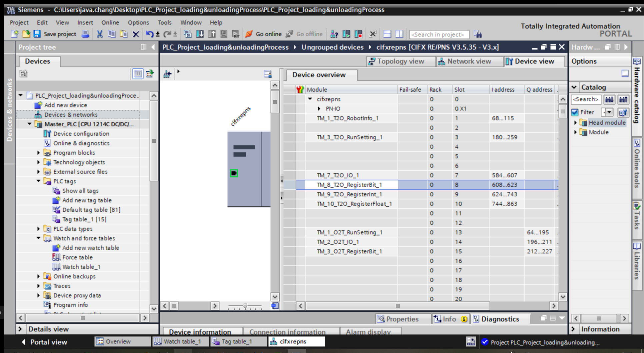Expand the Details view panel
Image resolution: width=644 pixels, height=353 pixels.
point(20,329)
